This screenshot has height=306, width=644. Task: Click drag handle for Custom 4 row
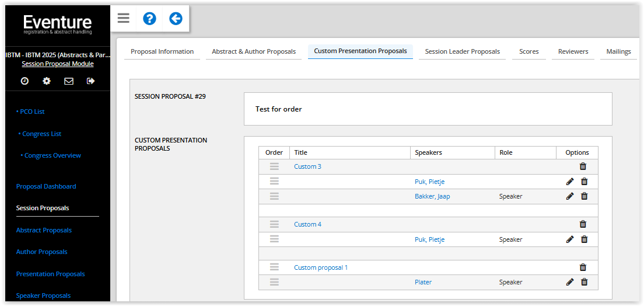tap(274, 224)
